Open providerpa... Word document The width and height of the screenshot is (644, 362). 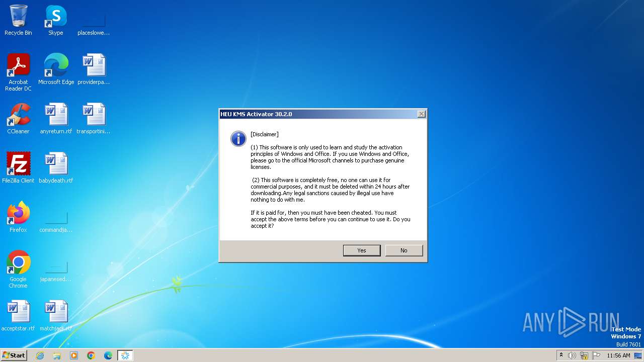point(94,69)
